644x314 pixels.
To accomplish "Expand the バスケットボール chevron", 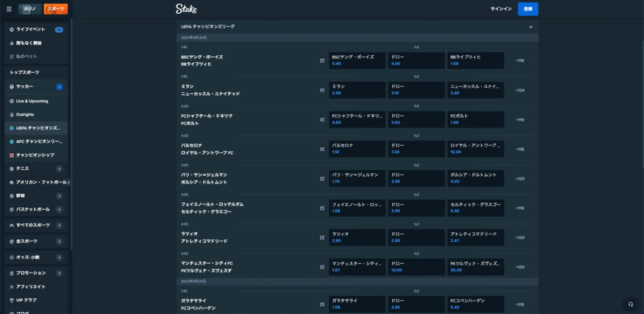I will tap(59, 210).
